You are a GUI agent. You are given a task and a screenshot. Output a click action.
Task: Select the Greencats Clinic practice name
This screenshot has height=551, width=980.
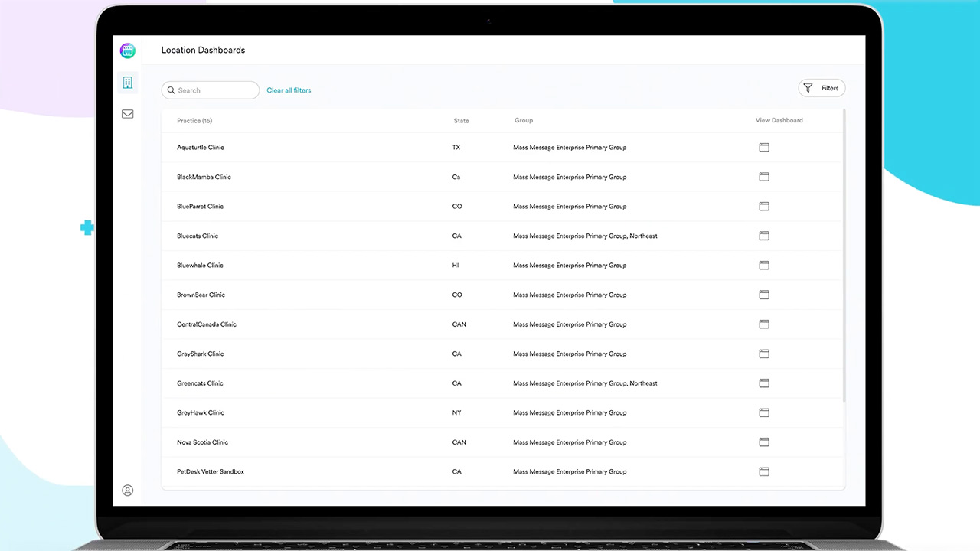[x=200, y=383]
